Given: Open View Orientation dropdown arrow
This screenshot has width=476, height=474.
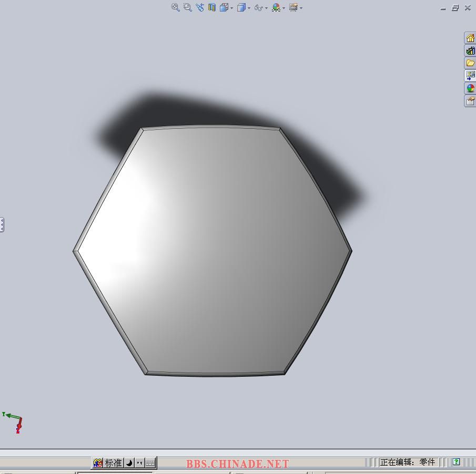Looking at the screenshot, I should click(231, 8).
